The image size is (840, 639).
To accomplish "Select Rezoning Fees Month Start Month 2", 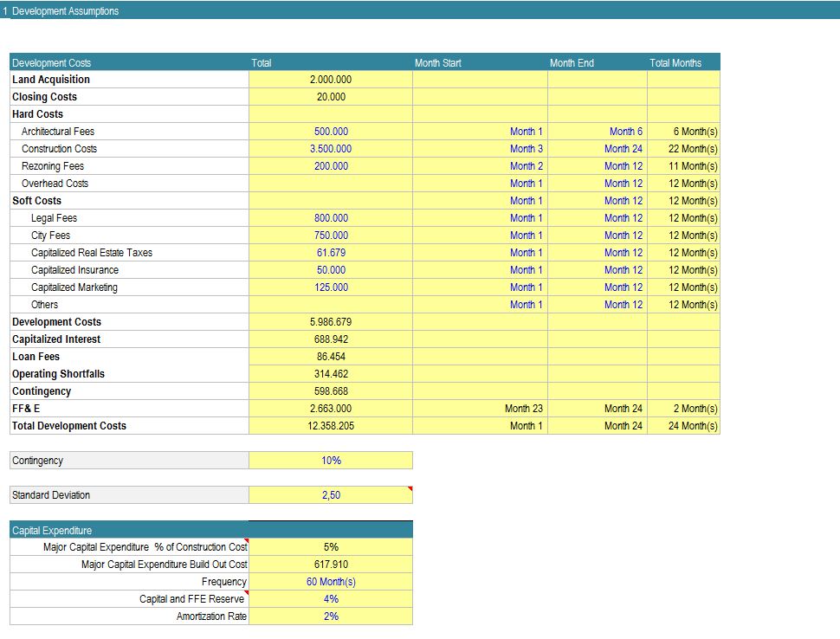I will pyautogui.click(x=480, y=166).
